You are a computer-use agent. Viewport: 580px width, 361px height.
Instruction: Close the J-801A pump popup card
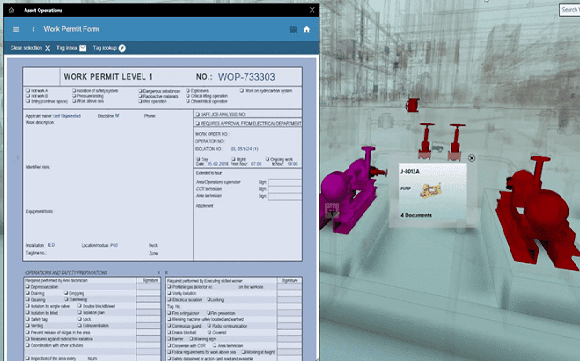(471, 158)
